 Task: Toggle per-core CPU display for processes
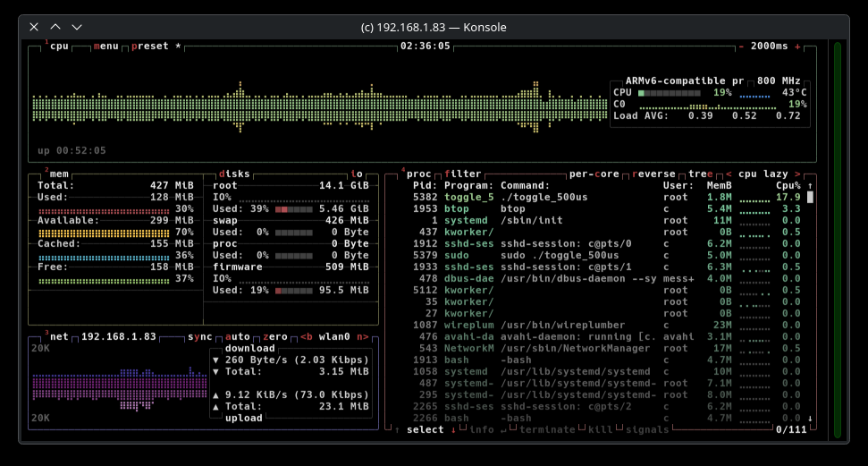[x=595, y=174]
